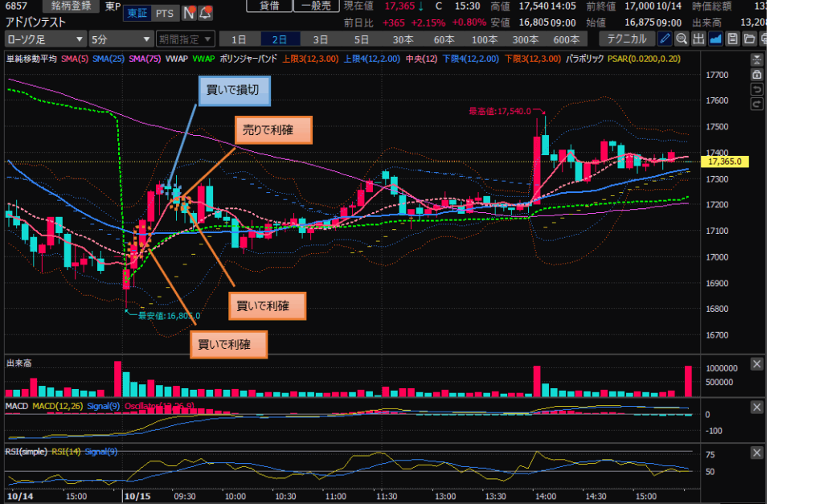Open the 5分 interval dropdown
The height and width of the screenshot is (504, 823).
(121, 39)
